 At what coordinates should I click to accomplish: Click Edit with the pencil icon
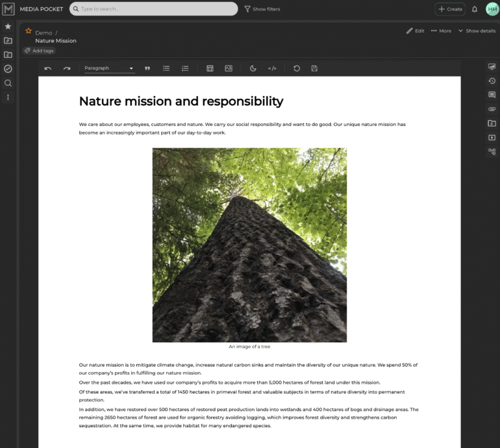click(x=415, y=31)
